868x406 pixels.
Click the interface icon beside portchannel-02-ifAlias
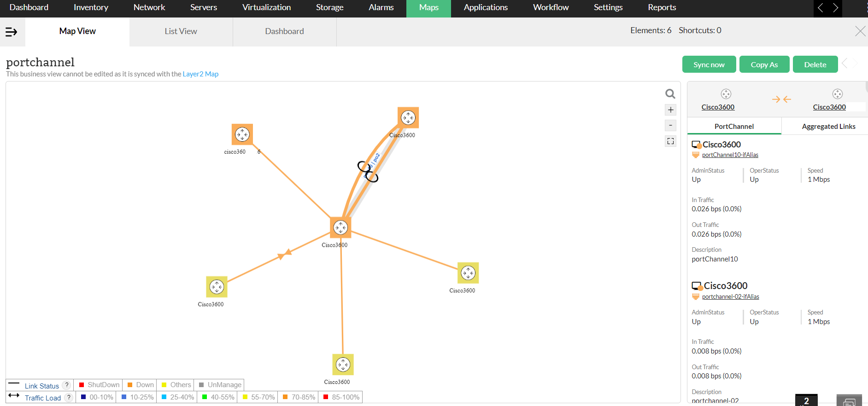click(696, 297)
